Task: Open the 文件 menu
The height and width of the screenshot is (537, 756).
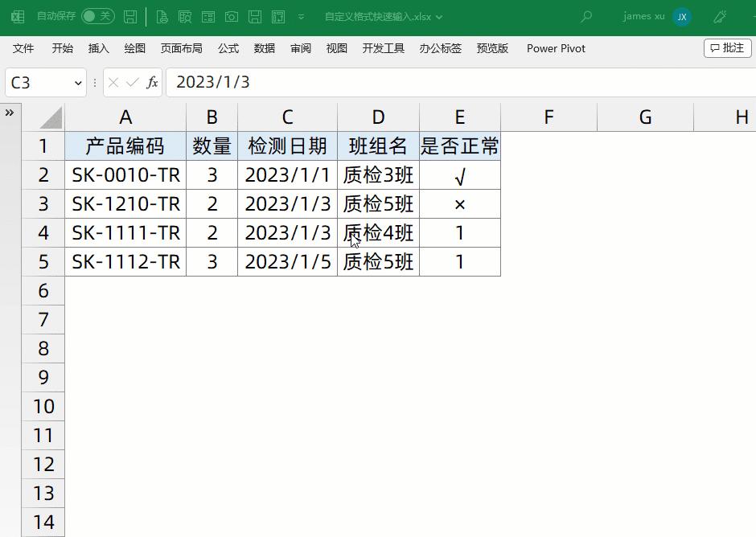Action: pos(23,48)
